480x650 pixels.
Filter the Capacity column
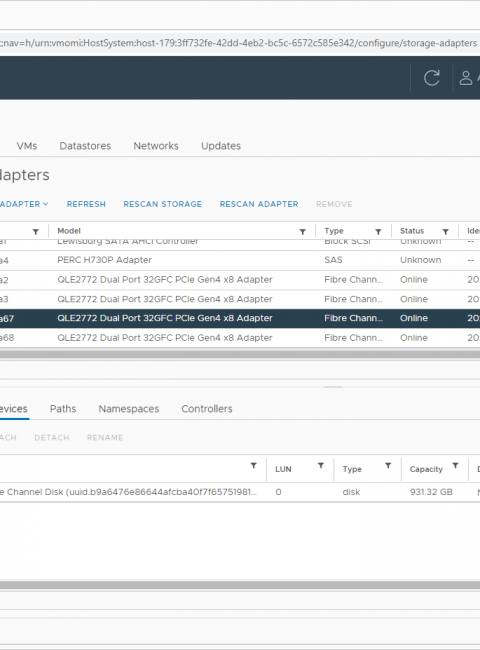pyautogui.click(x=455, y=466)
